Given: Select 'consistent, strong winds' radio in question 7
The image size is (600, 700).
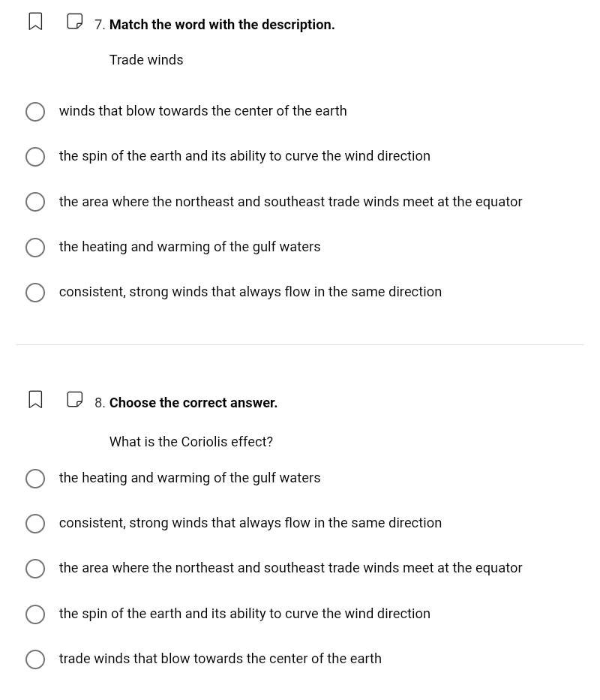Looking at the screenshot, I should [35, 293].
